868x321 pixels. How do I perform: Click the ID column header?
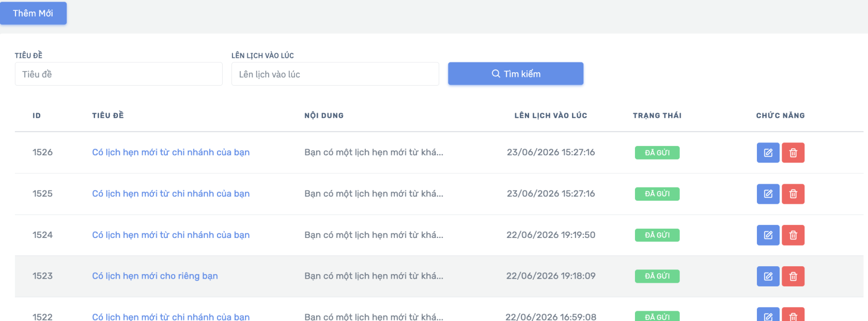click(x=37, y=116)
